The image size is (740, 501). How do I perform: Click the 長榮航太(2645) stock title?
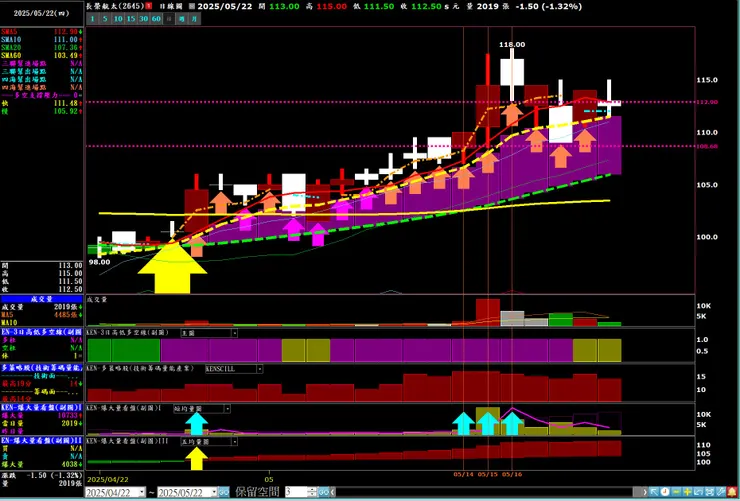coord(115,6)
